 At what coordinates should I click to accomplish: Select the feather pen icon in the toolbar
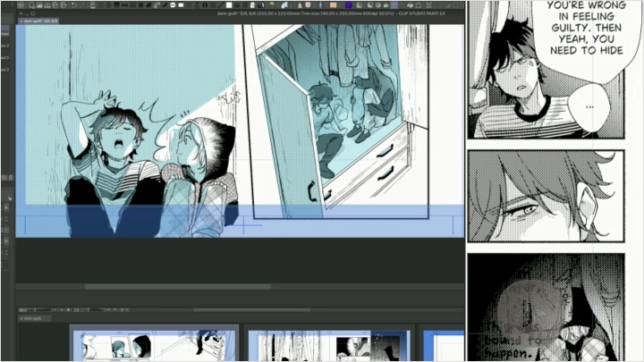coord(157,5)
